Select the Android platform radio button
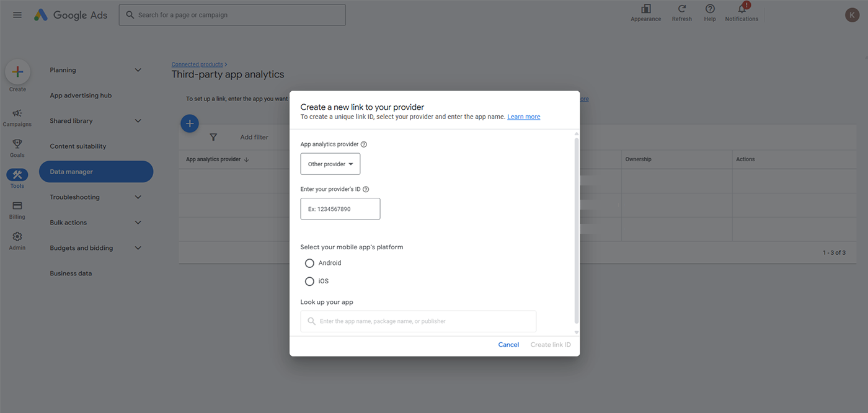This screenshot has width=868, height=413. (309, 263)
